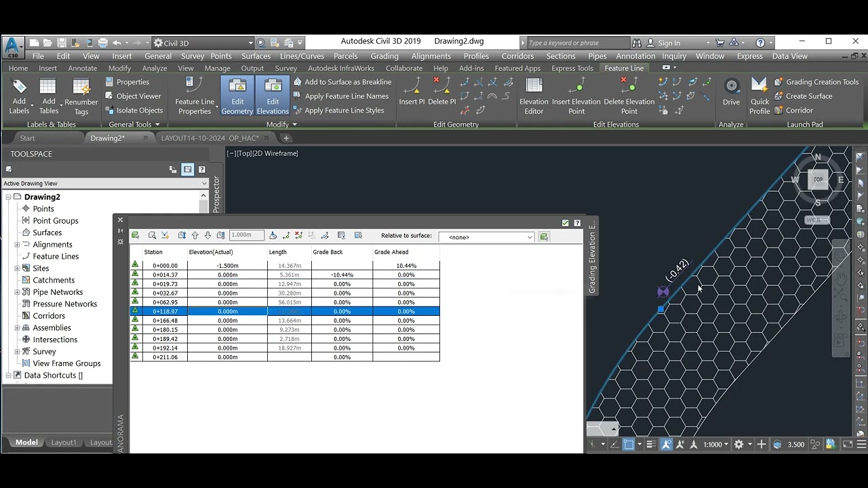Expand the Modify ribbon panel
868x488 pixels.
(x=281, y=125)
